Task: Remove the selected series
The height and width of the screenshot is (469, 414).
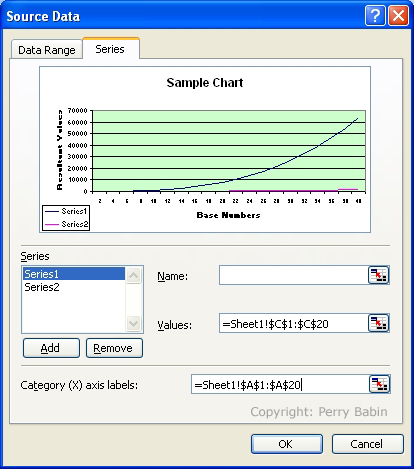Action: tap(114, 348)
